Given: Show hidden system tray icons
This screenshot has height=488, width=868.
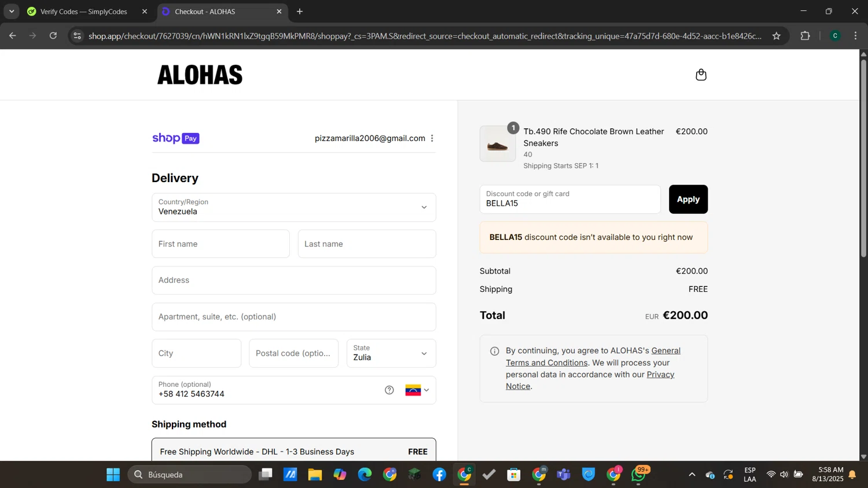Looking at the screenshot, I should [x=692, y=475].
